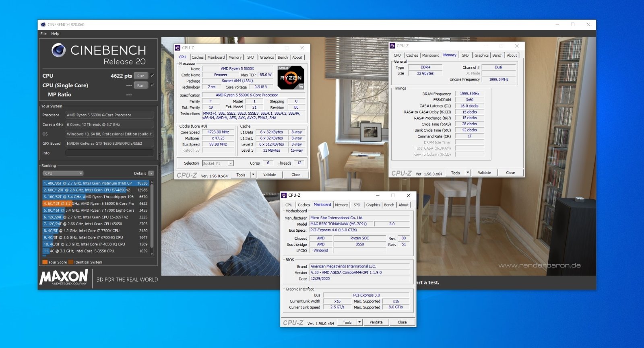This screenshot has width=644, height=348.
Task: Open the File menu in Cinebench
Action: click(x=43, y=34)
